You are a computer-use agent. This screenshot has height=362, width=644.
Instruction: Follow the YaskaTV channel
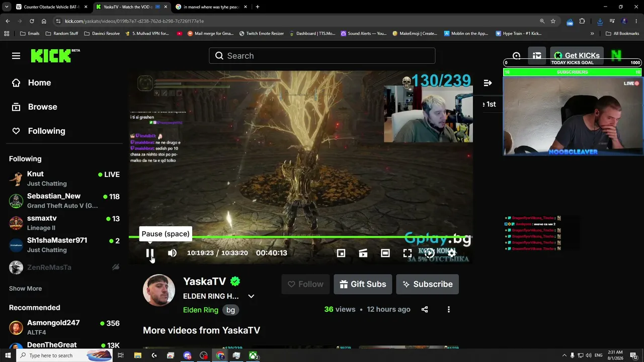[305, 284]
